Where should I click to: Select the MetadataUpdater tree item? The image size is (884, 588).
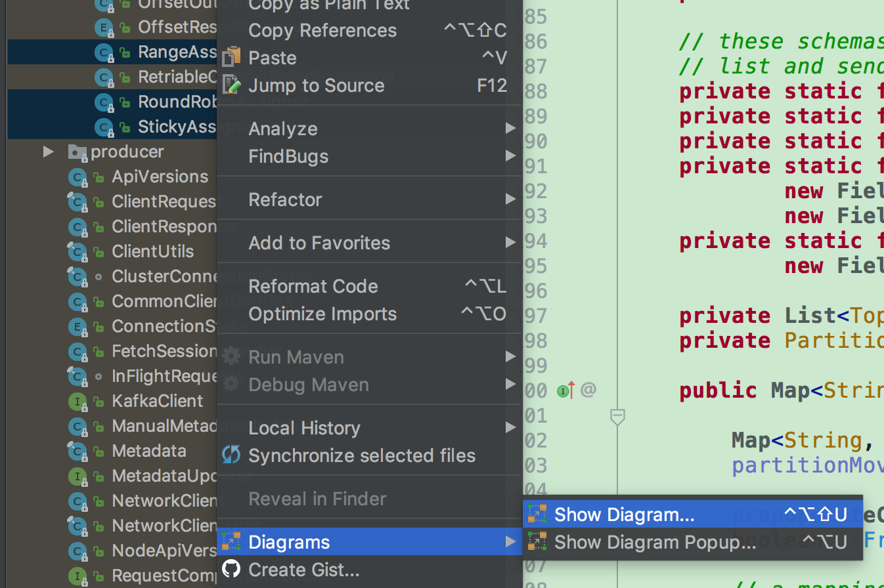pyautogui.click(x=164, y=476)
